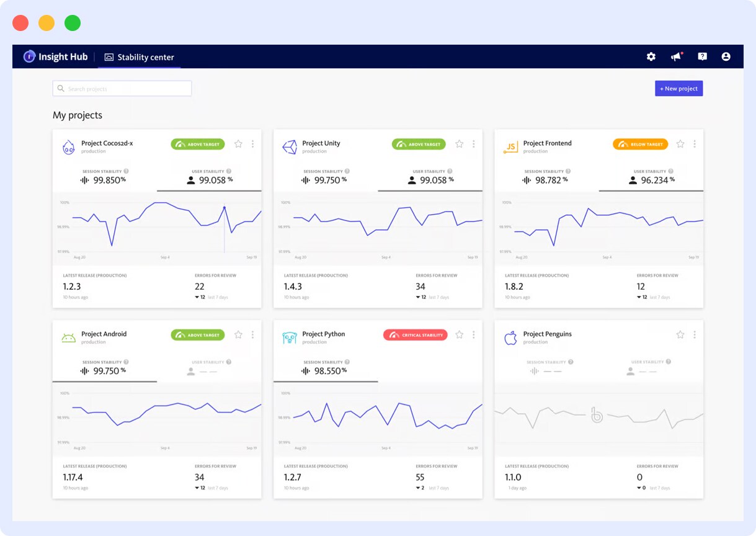Open the three-dot menu on Project Frontend
Screen dimensions: 756x536
point(694,143)
